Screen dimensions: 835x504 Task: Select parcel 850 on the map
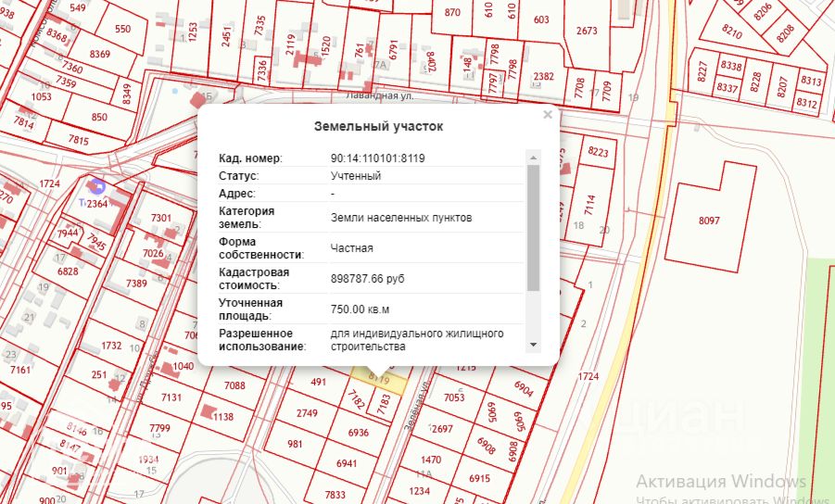click(99, 117)
